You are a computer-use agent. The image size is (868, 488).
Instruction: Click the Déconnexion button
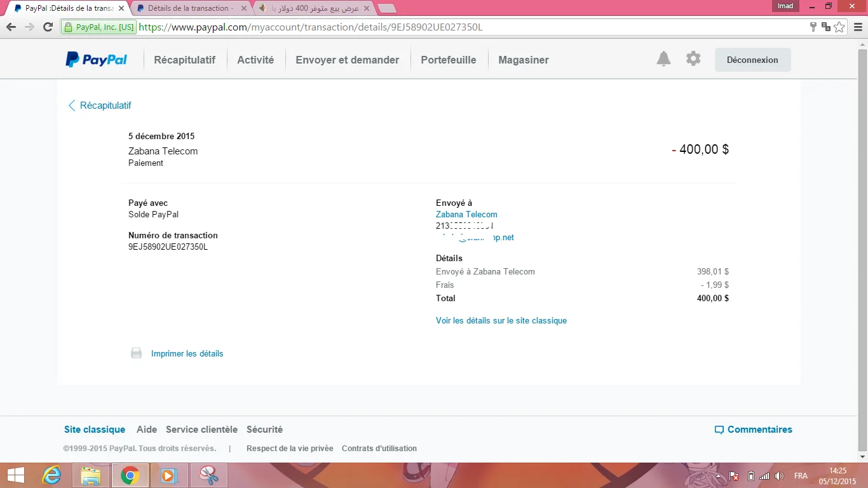[x=752, y=60]
